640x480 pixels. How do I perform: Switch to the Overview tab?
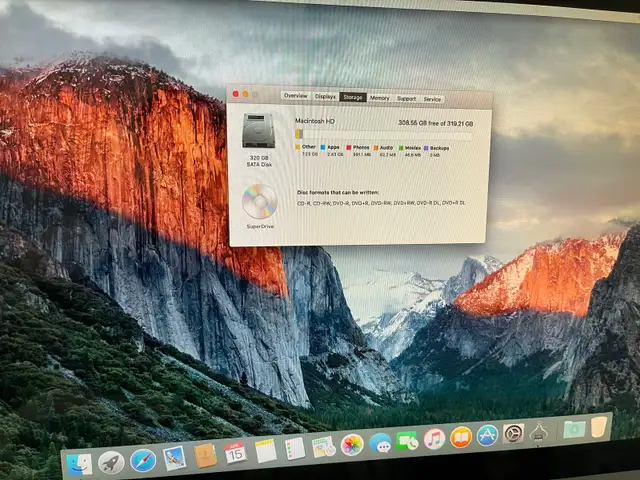coord(296,96)
